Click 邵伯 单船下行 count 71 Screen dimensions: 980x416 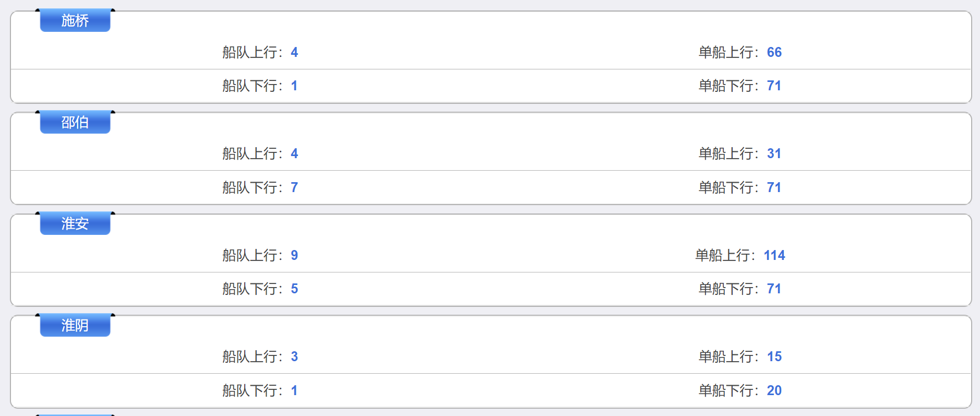tap(774, 187)
